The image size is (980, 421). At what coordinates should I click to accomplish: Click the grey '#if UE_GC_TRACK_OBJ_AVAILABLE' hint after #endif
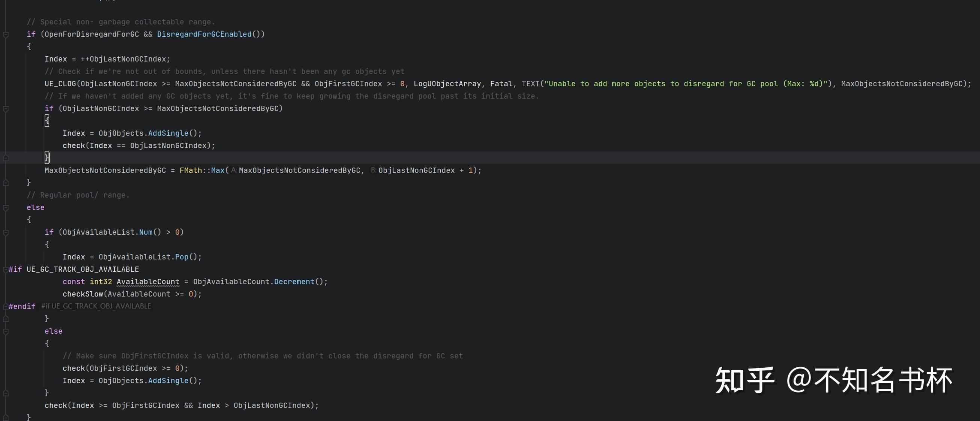tap(96, 306)
